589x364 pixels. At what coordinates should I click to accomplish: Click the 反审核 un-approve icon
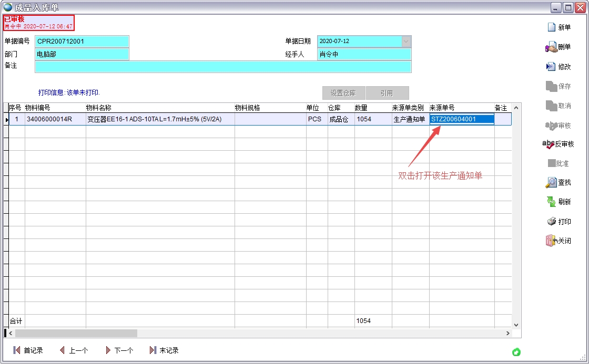coord(548,144)
